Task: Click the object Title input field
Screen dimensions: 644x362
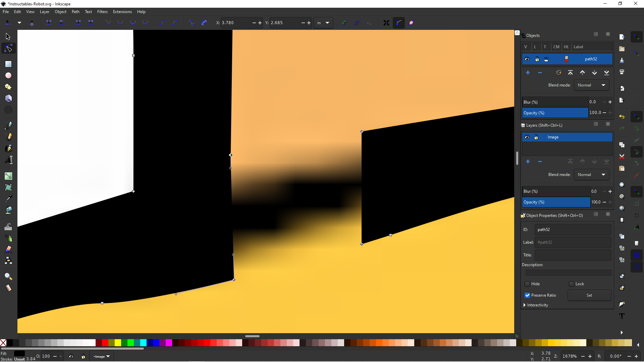Action: (573, 255)
